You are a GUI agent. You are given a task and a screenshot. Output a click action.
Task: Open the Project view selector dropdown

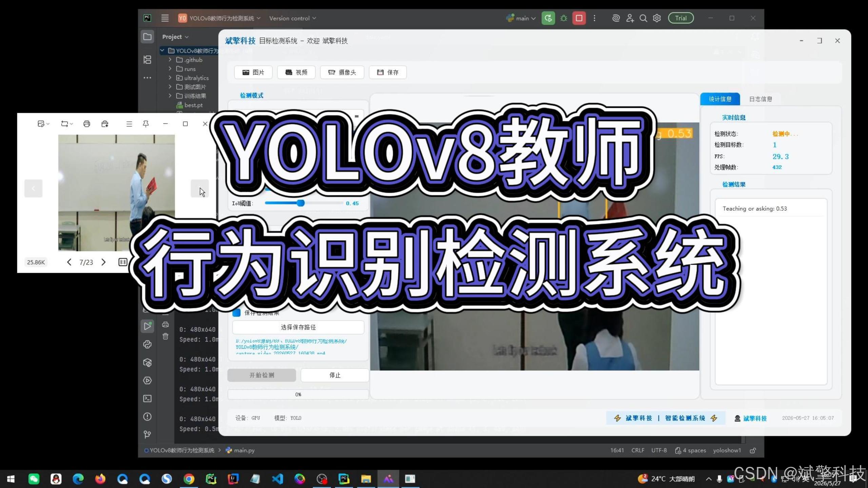175,37
